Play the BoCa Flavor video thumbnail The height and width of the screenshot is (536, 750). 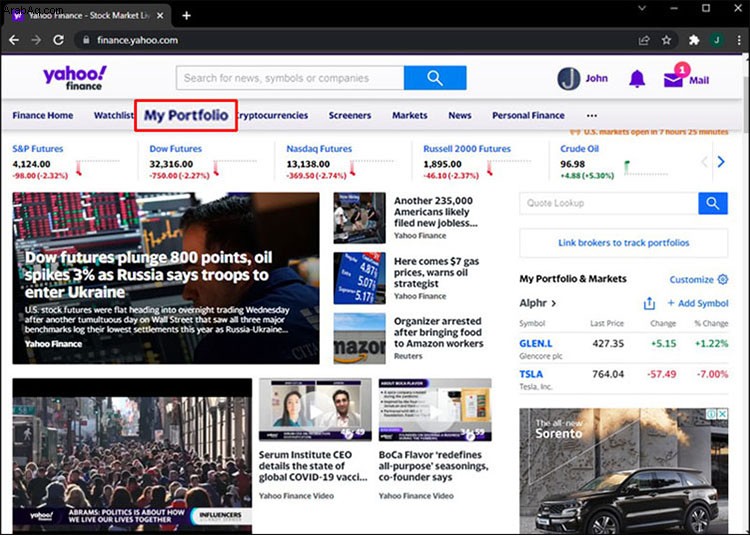click(435, 409)
